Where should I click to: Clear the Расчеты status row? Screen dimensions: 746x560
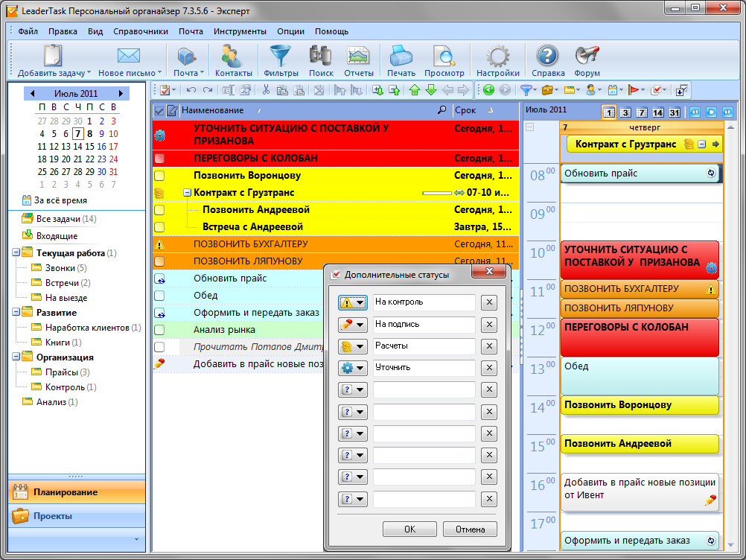pos(489,346)
